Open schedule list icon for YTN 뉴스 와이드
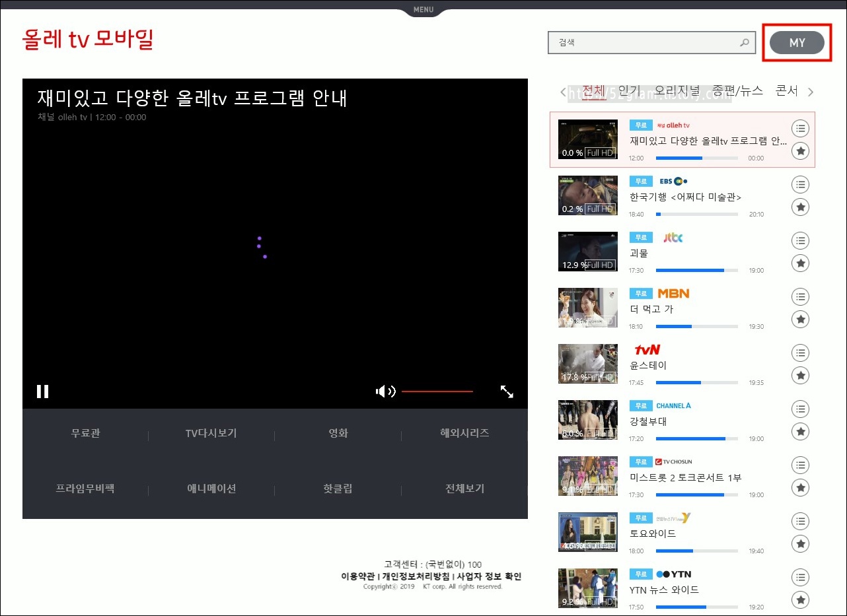Viewport: 847px width, 616px height. coord(800,578)
